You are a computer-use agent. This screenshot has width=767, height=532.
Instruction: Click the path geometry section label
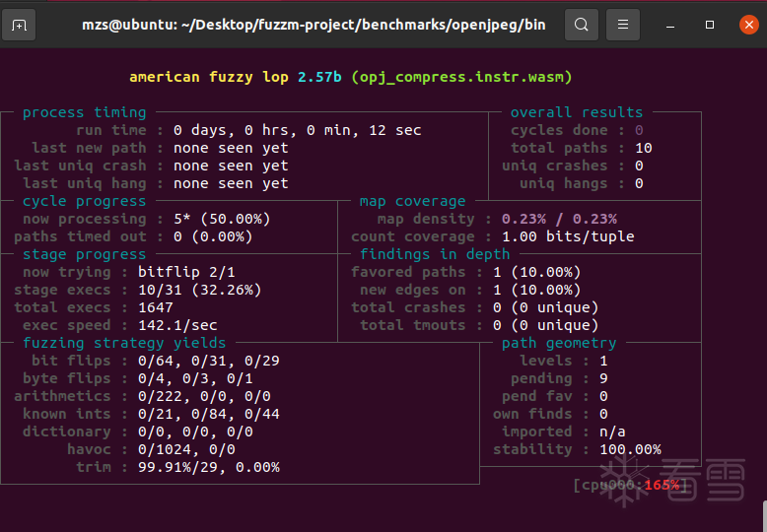558,343
